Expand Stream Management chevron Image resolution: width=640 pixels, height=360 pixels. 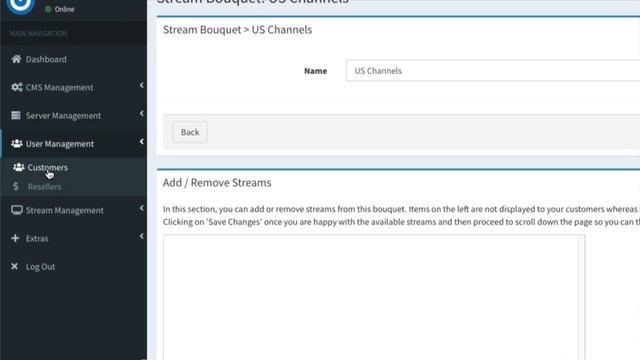click(141, 208)
